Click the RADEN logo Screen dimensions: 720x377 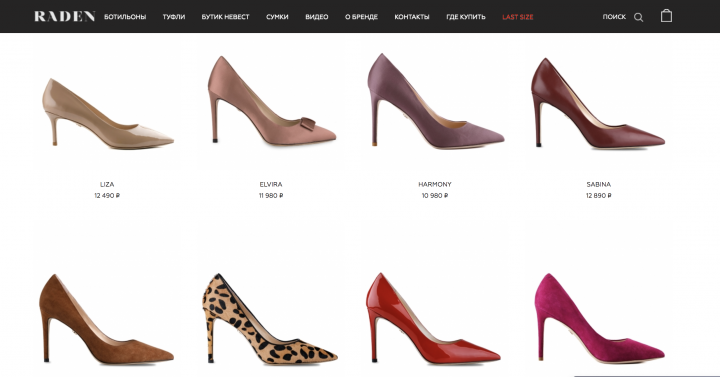coord(65,17)
